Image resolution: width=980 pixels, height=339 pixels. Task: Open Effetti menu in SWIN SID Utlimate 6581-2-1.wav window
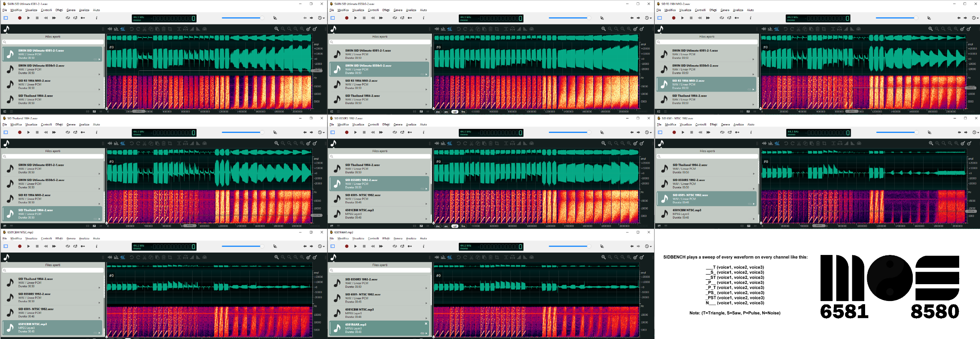click(59, 10)
